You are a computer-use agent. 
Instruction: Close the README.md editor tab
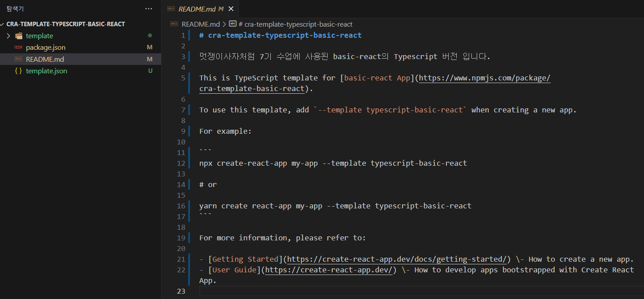coord(231,9)
